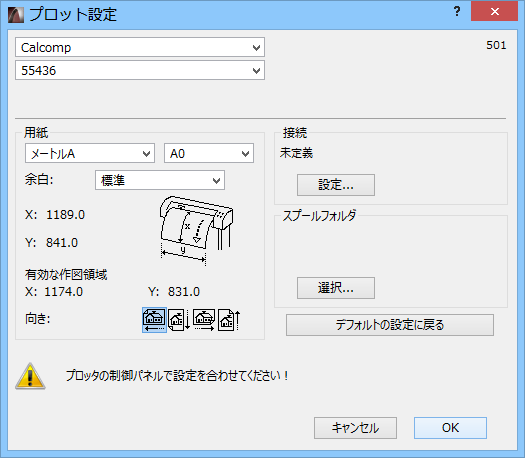The image size is (525, 458).
Task: Click the 設定... connection button
Action: [336, 185]
